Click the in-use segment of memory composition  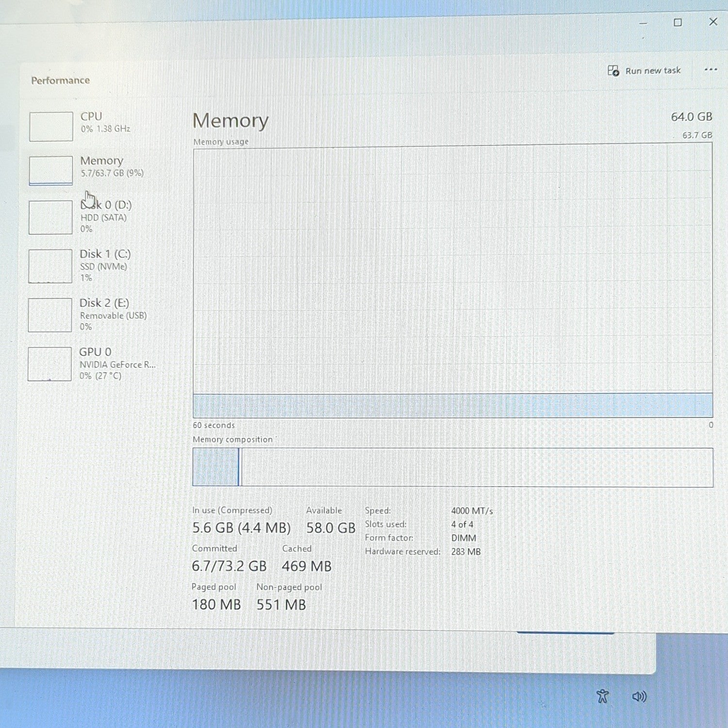pos(215,467)
